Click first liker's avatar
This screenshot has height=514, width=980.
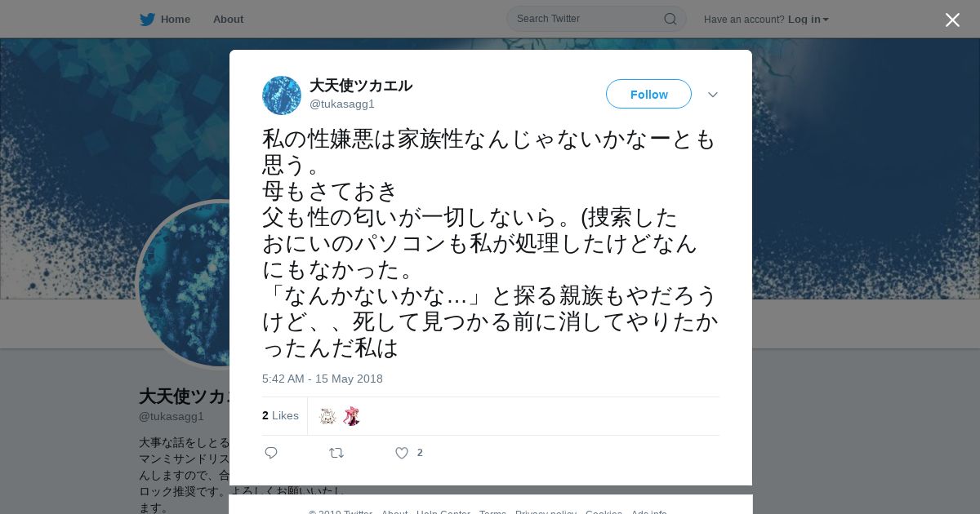(327, 416)
